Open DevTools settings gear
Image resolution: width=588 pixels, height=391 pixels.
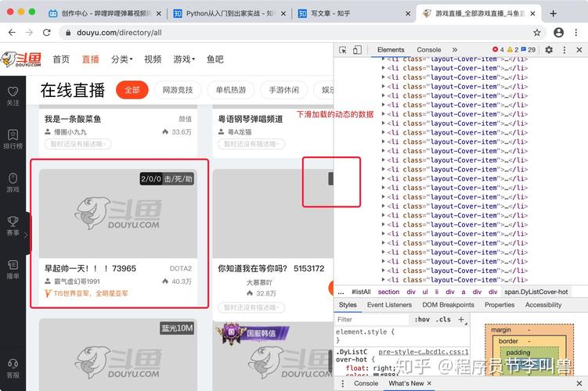(549, 50)
